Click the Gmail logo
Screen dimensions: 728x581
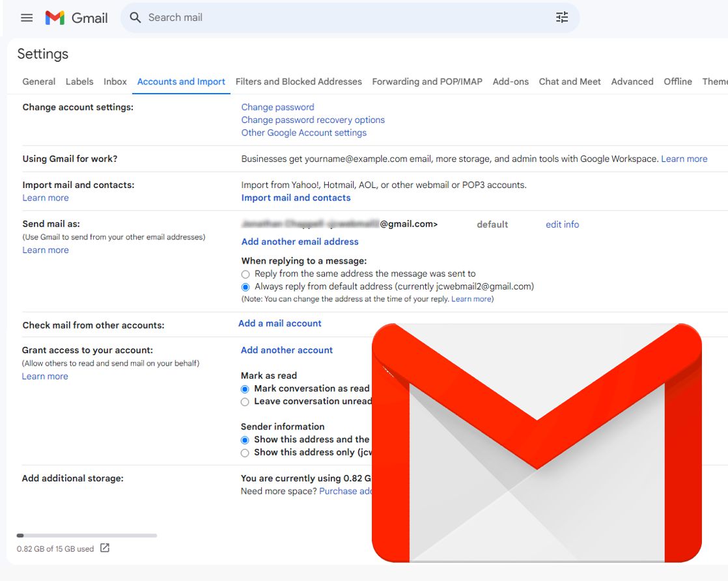[78, 18]
